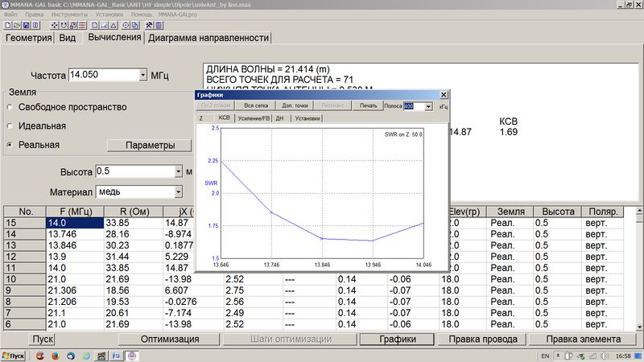Open the Материал dropdown list
644x362 pixels.
(177, 191)
